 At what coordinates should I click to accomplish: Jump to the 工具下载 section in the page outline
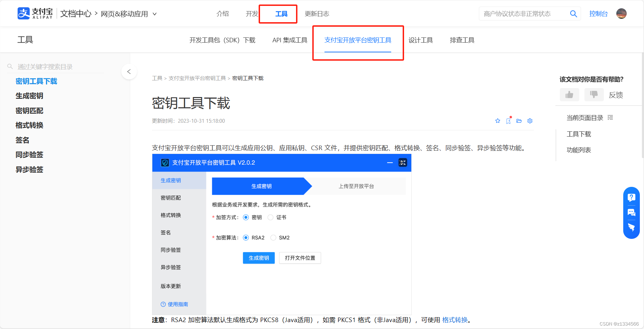pos(579,134)
